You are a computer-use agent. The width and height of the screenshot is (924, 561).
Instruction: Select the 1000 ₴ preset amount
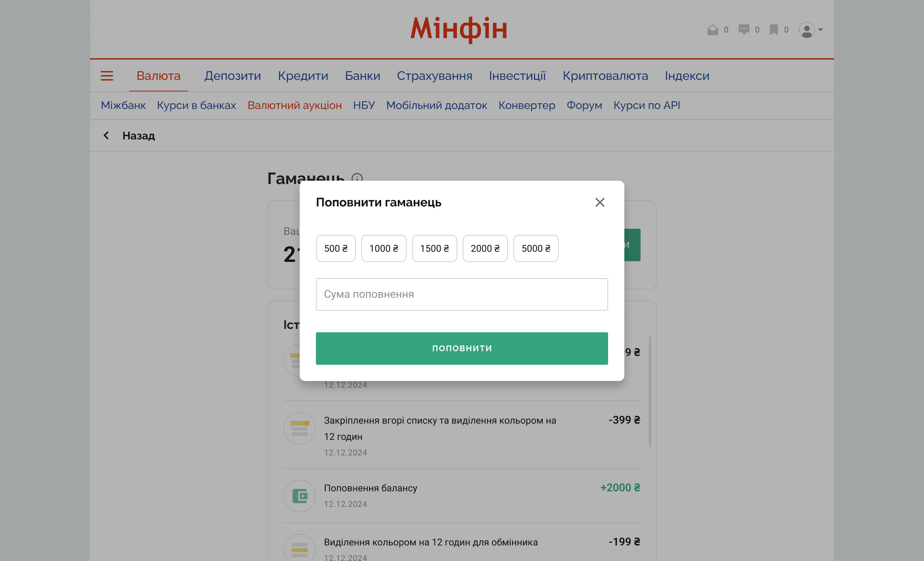tap(384, 248)
